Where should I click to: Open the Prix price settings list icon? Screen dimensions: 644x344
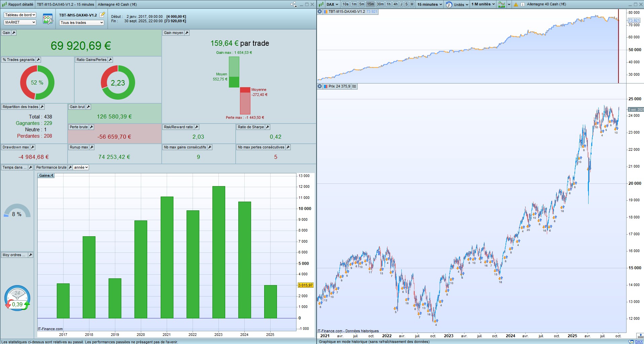coord(354,86)
